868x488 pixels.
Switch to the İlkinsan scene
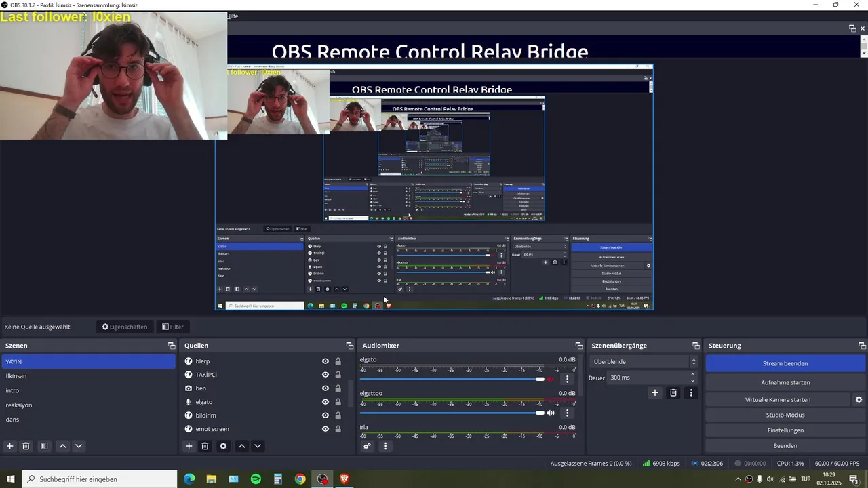tap(88, 376)
